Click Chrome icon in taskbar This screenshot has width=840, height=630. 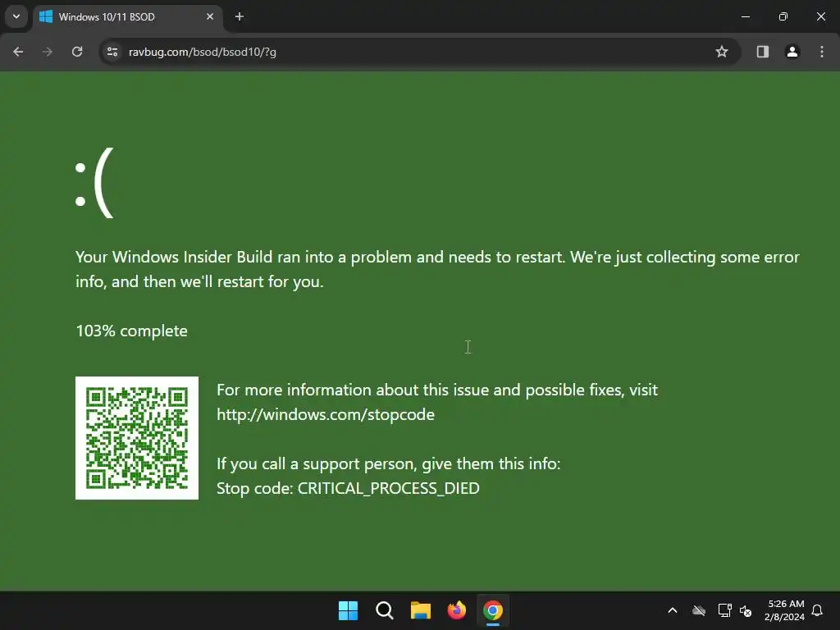click(x=493, y=610)
